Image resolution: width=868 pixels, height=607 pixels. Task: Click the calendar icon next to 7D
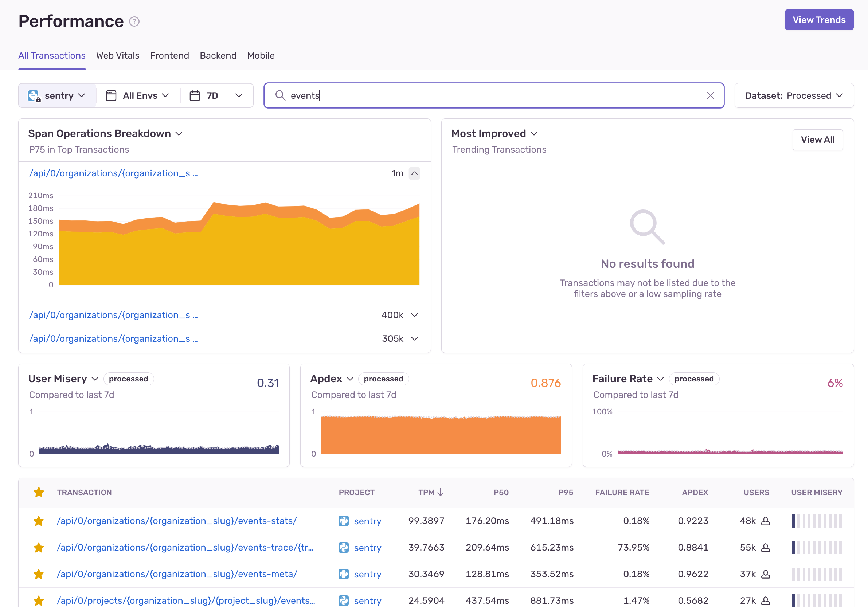click(195, 95)
